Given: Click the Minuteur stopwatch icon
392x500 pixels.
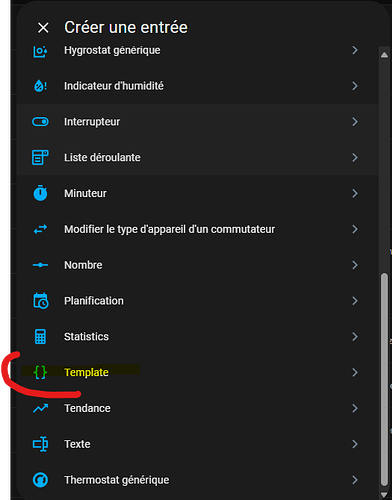Looking at the screenshot, I should [40, 193].
